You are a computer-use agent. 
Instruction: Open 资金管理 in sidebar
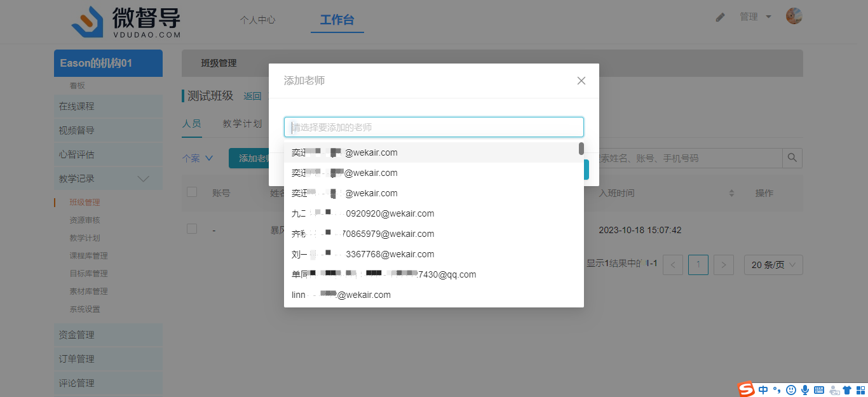tap(108, 335)
